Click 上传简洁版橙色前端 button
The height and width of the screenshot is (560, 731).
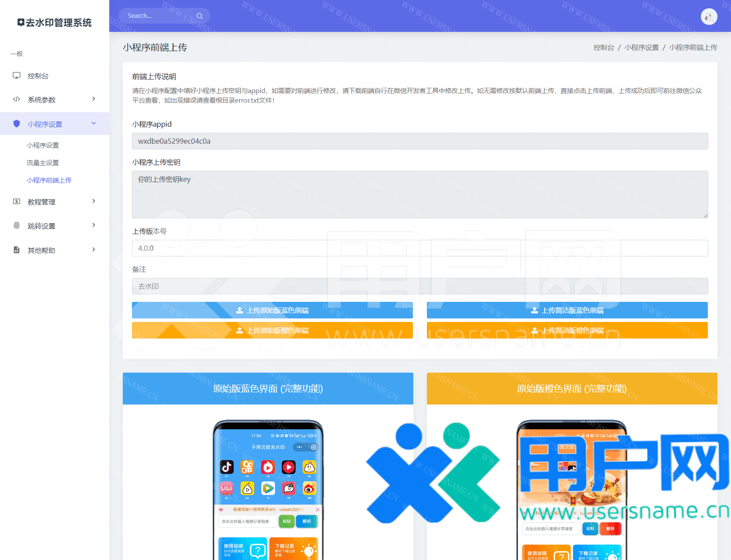pyautogui.click(x=567, y=330)
